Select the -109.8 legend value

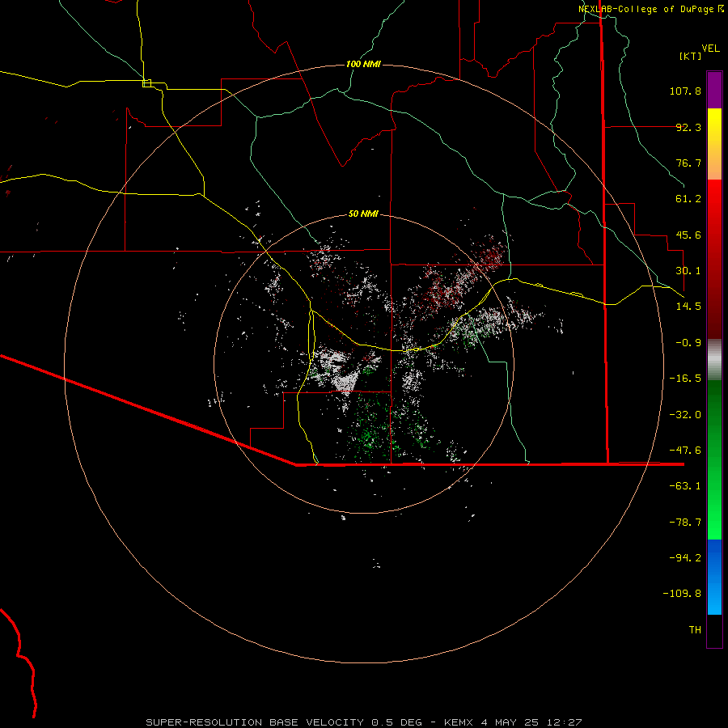click(682, 594)
